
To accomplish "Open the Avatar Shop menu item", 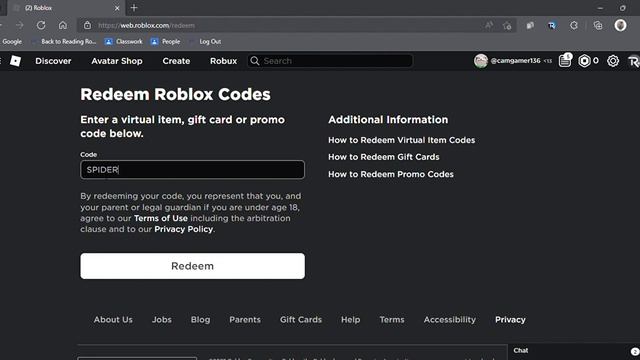I will [117, 61].
